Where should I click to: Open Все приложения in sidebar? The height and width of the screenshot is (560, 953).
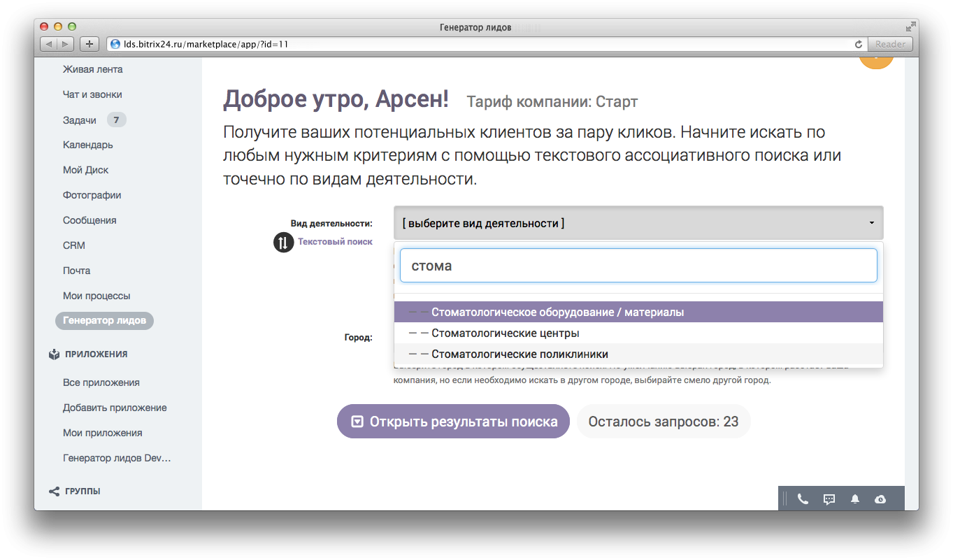click(101, 382)
